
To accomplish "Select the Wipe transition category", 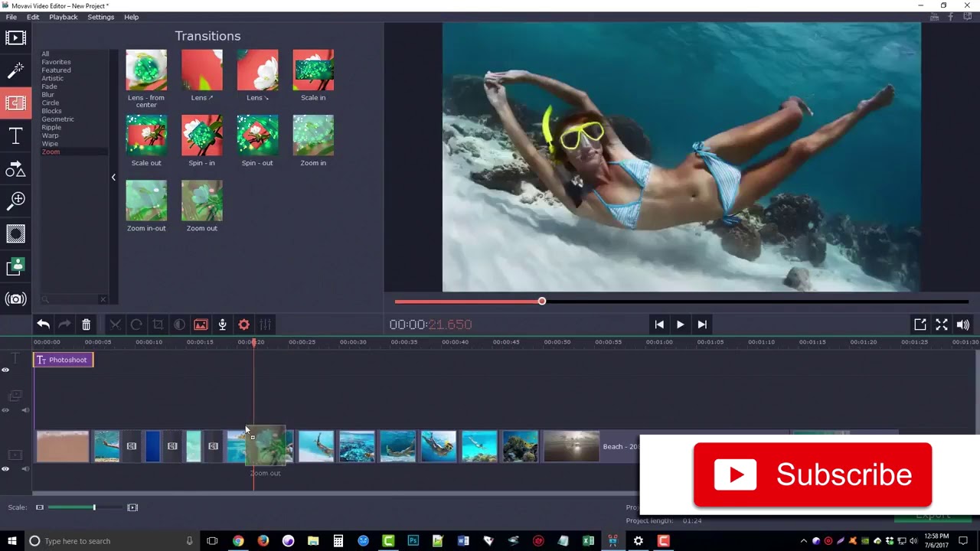I will click(50, 144).
